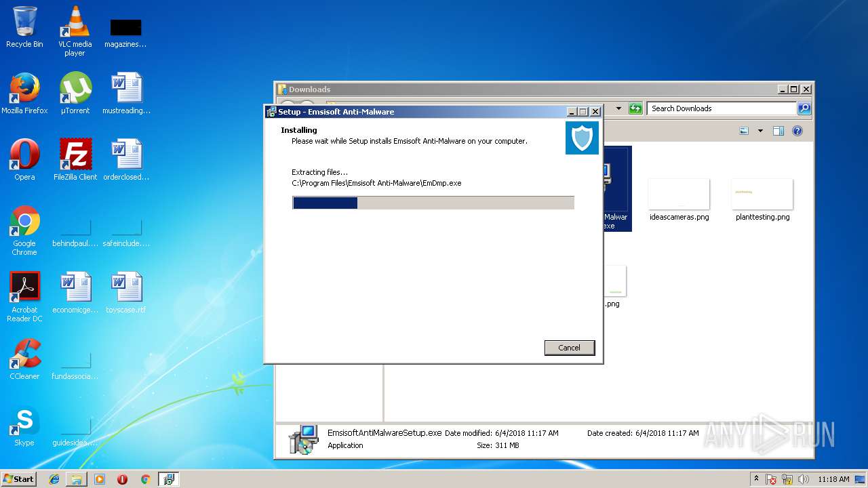Launch CCleaner desktop shortcut

tap(24, 359)
